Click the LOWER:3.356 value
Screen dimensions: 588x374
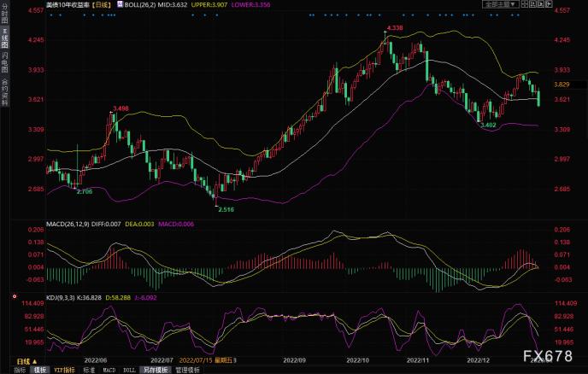coord(250,5)
